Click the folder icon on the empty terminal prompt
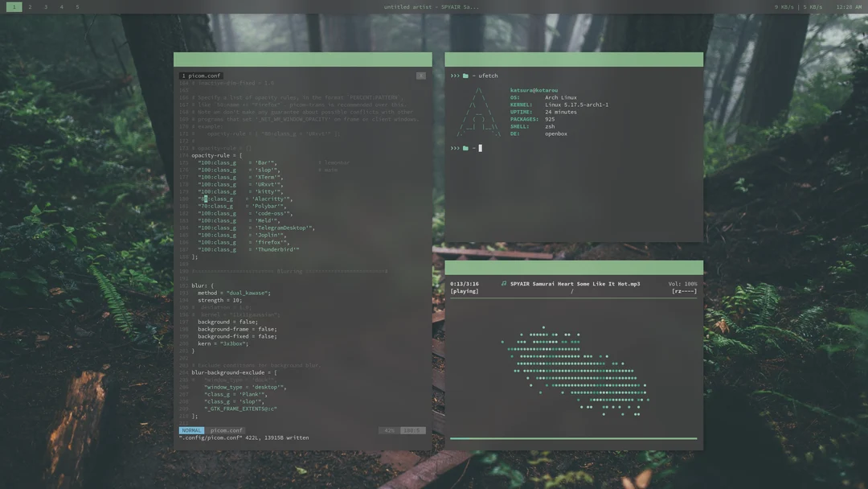The height and width of the screenshot is (489, 868). point(465,147)
